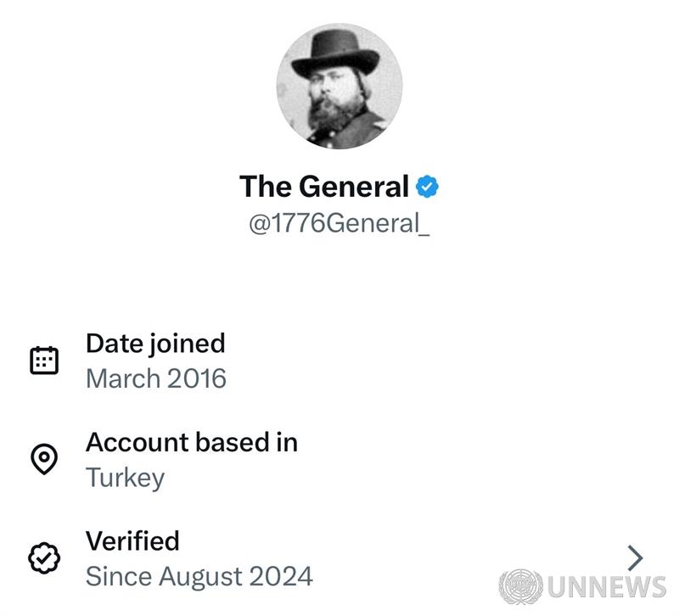Click Since August 2024 text
This screenshot has width=679, height=616.
coord(199,576)
